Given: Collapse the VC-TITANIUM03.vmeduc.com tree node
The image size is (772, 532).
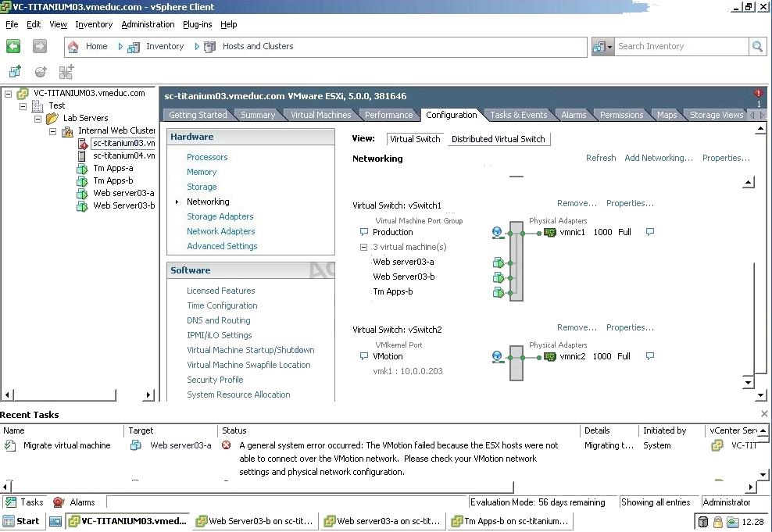Looking at the screenshot, I should click(9, 94).
